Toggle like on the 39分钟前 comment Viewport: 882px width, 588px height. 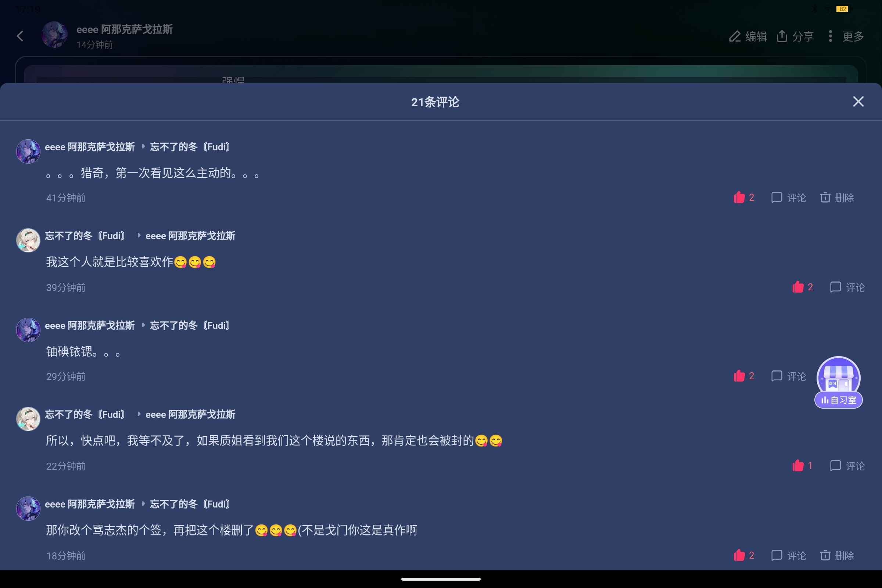point(803,287)
